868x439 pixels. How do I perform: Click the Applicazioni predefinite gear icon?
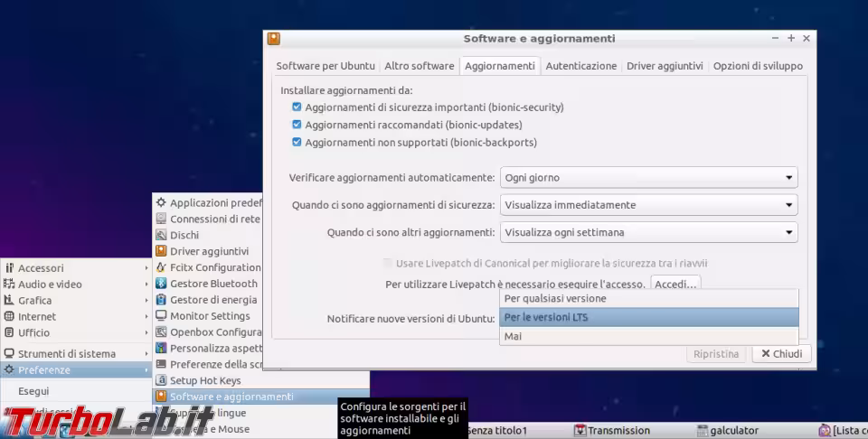click(161, 203)
